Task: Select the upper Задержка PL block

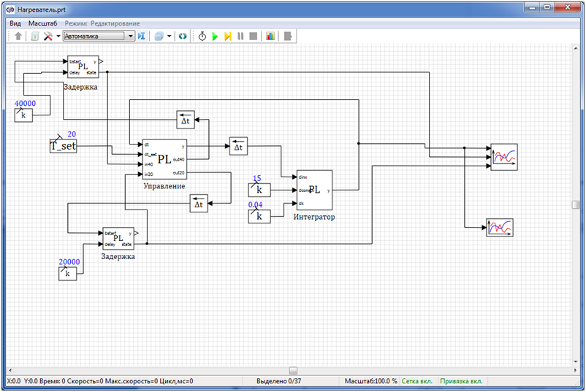Action: tap(83, 67)
